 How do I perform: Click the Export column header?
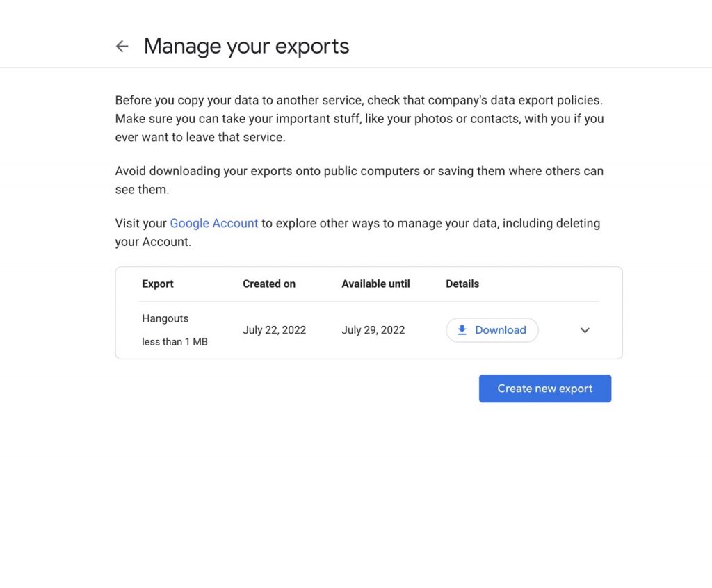[x=158, y=284]
